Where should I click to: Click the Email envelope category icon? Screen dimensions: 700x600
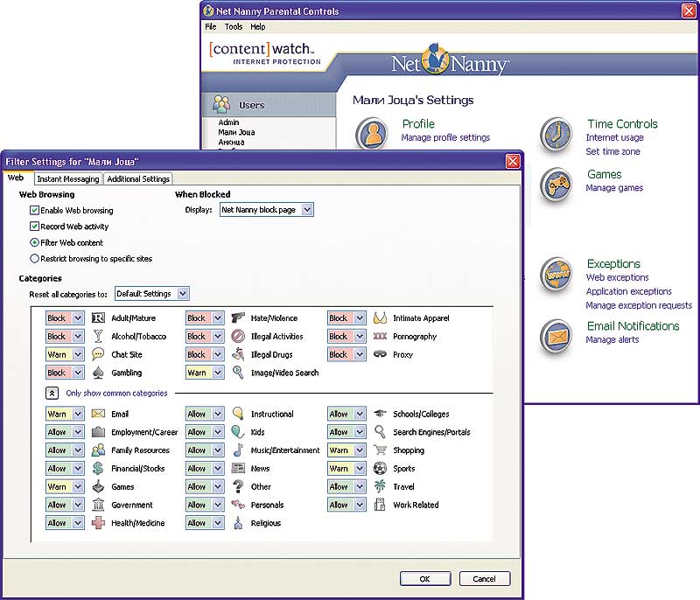[x=98, y=414]
